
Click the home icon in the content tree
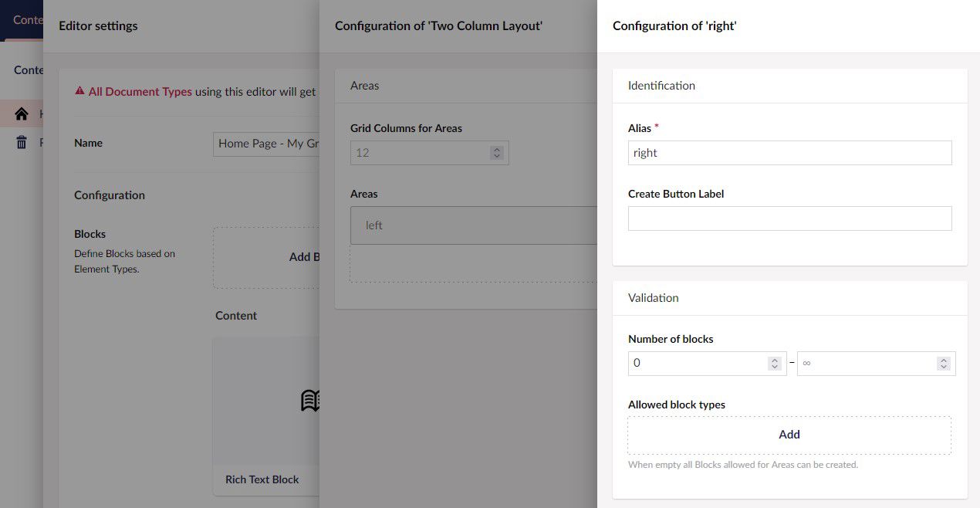(x=22, y=114)
